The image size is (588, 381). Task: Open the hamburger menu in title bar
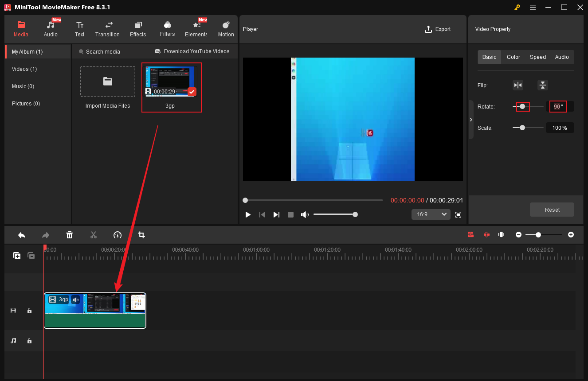coord(533,7)
